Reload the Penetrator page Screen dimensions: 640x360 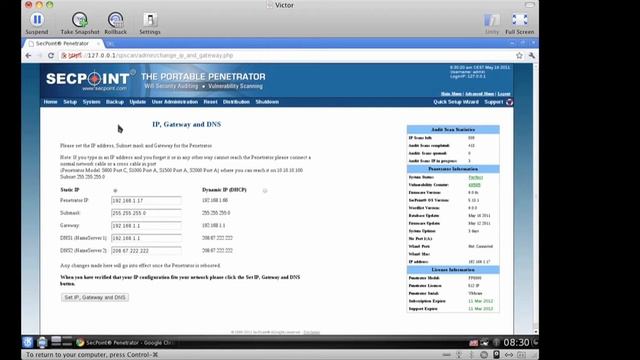pyautogui.click(x=51, y=56)
